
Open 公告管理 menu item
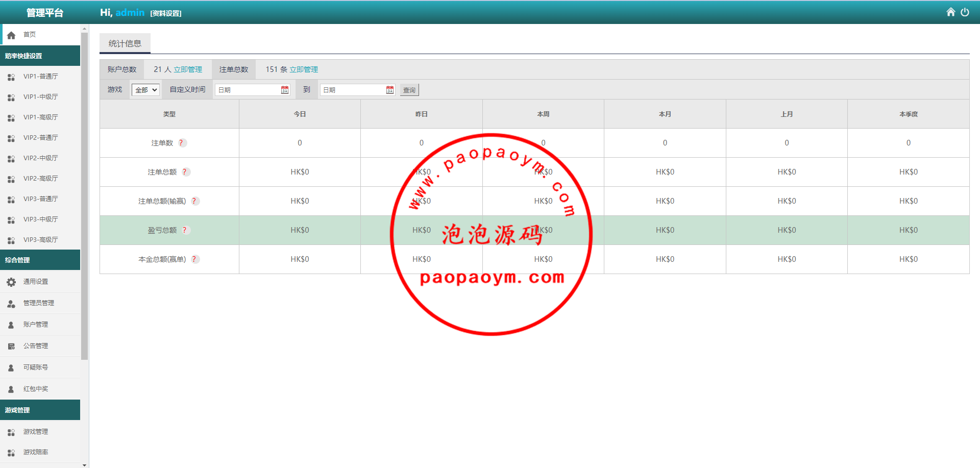tap(40, 346)
